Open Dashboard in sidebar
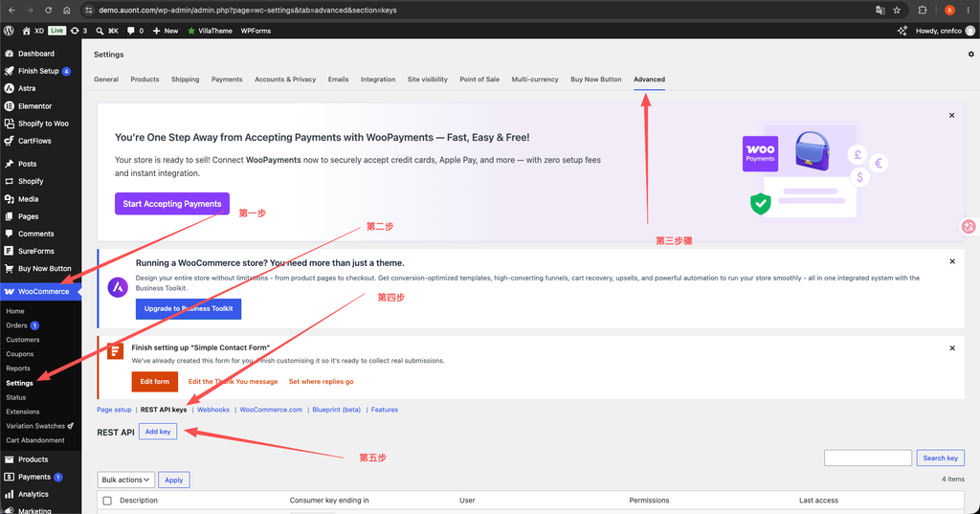The width and height of the screenshot is (980, 514). (x=35, y=54)
